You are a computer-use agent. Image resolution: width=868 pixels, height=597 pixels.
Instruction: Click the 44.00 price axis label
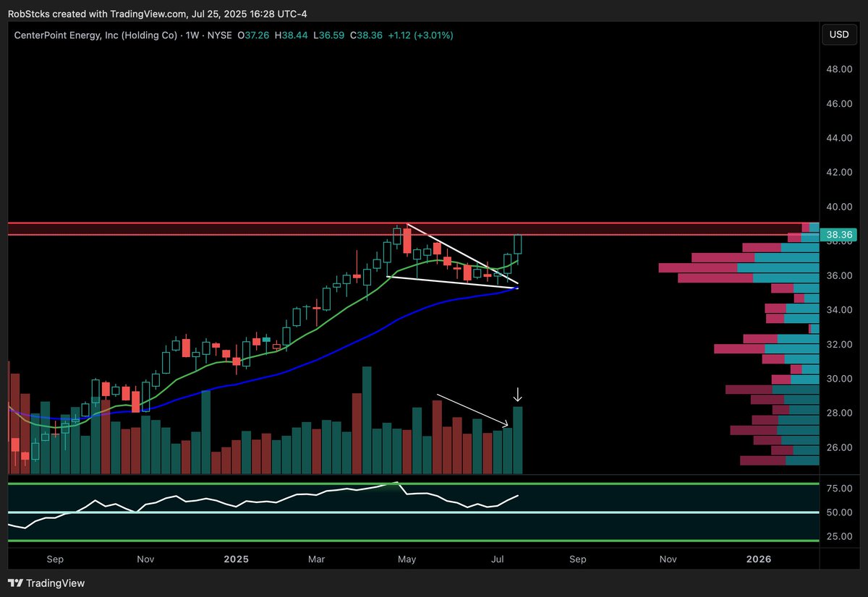pos(839,138)
